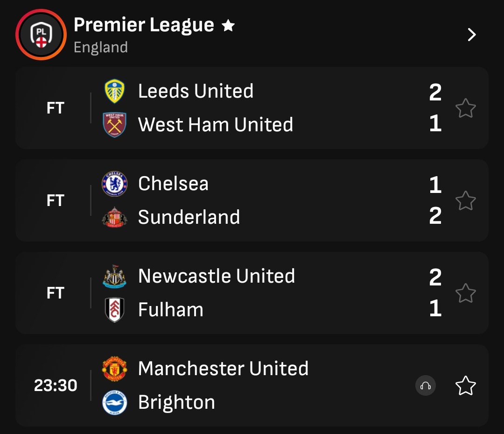Image resolution: width=504 pixels, height=434 pixels.
Task: Tap the headphones audio commentary icon
Action: tap(425, 386)
